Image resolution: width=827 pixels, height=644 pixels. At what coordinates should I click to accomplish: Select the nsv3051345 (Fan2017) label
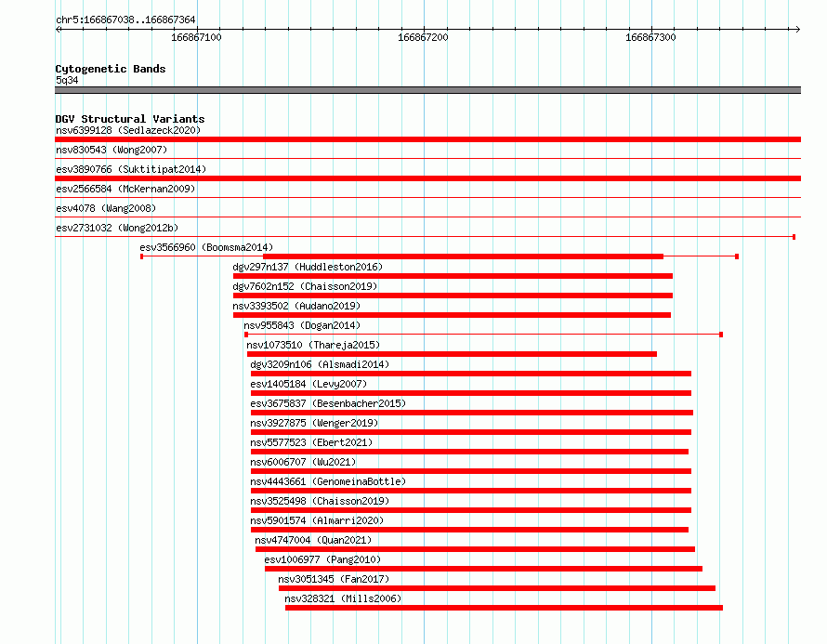tap(334, 579)
